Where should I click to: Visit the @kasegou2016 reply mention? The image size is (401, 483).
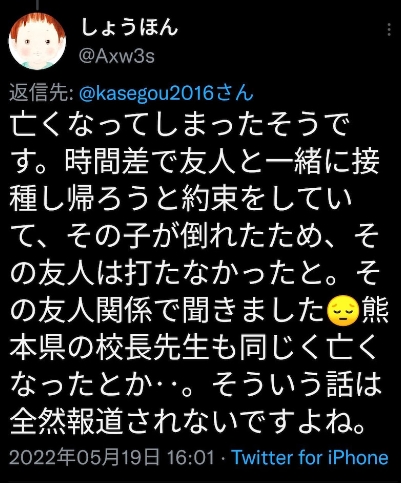[x=147, y=93]
